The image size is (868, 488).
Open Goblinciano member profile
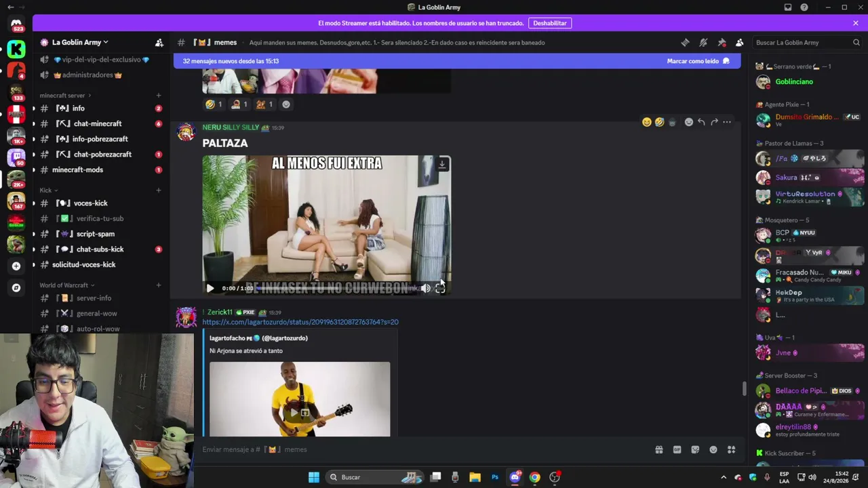pyautogui.click(x=807, y=82)
